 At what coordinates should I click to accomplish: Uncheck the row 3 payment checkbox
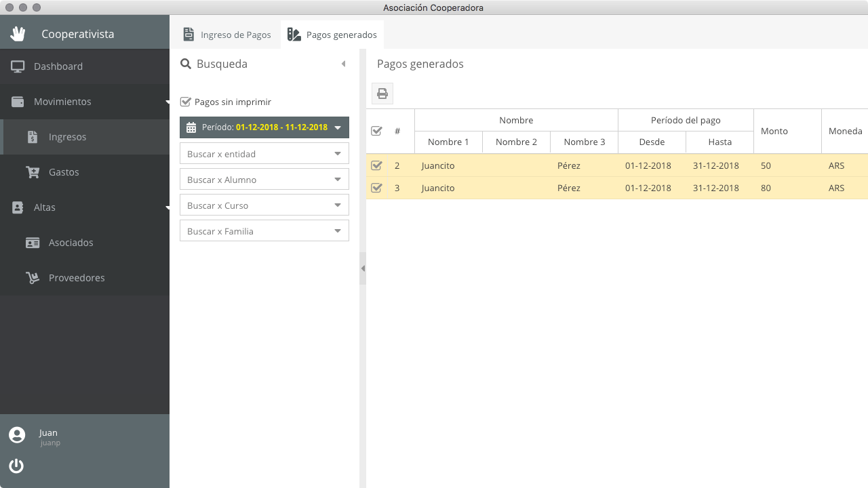376,188
